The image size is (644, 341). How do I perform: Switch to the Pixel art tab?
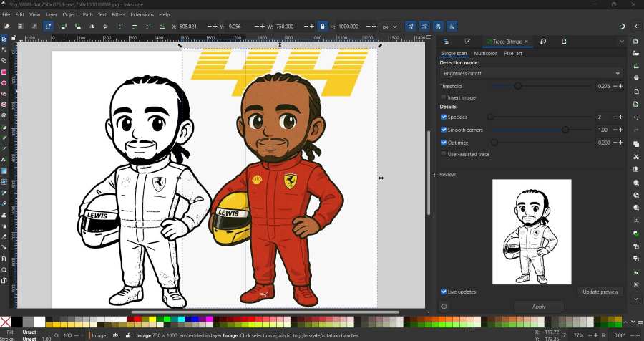(x=513, y=54)
